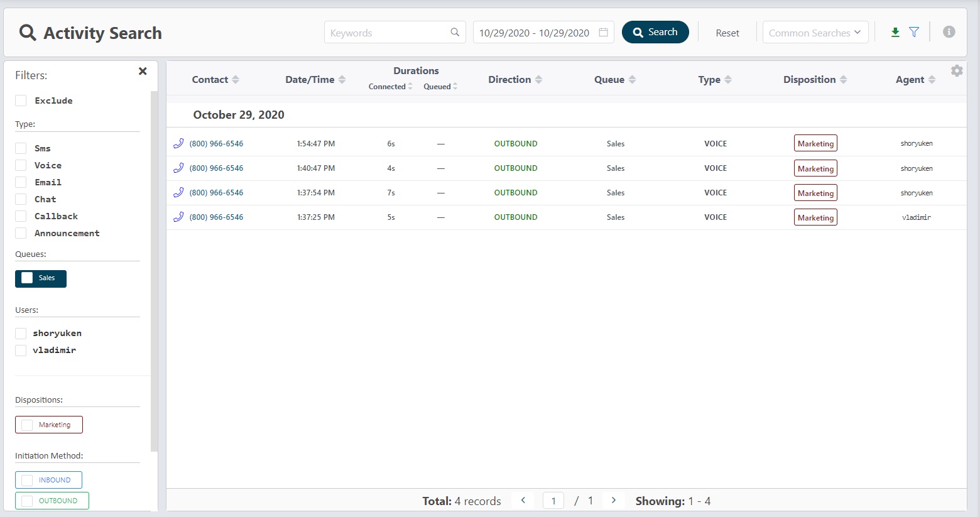This screenshot has width=980, height=517.
Task: Click phone icon for 1:37:54 PM call
Action: (x=178, y=192)
